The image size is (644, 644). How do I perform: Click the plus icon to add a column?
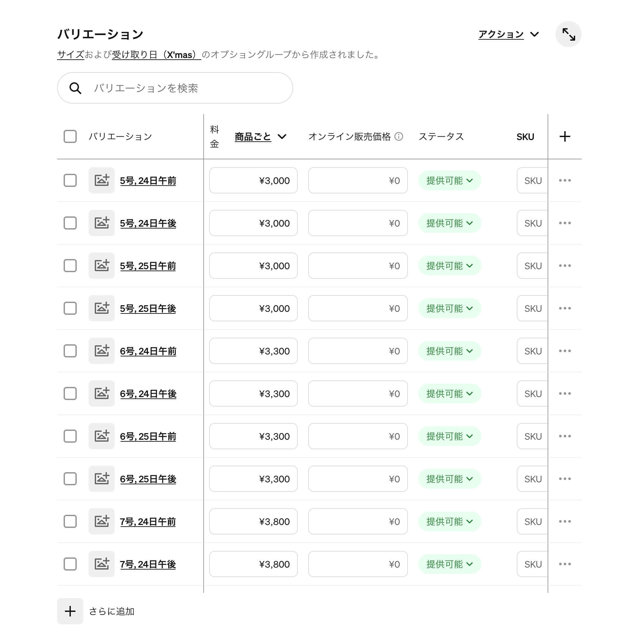point(565,136)
